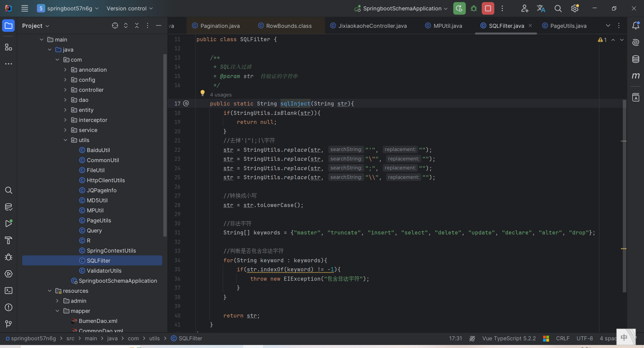This screenshot has height=348, width=644.
Task: Close the SQLFilter.java tab
Action: click(x=530, y=25)
